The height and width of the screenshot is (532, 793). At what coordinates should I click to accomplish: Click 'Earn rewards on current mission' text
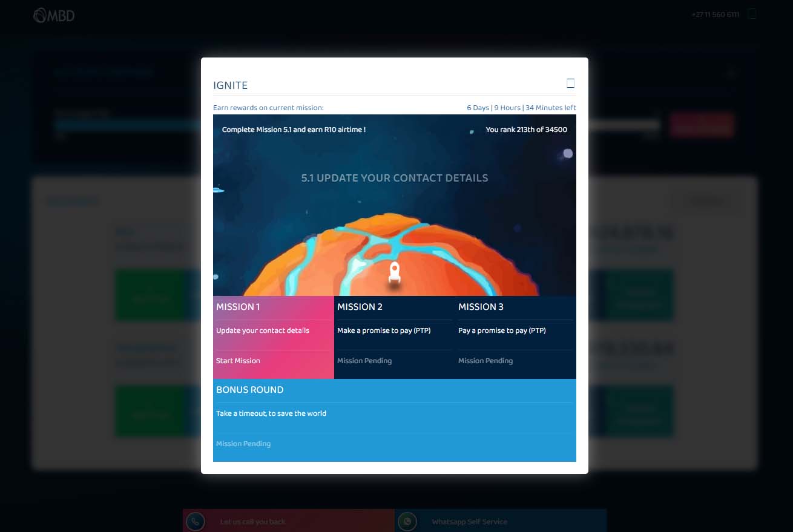pos(268,108)
